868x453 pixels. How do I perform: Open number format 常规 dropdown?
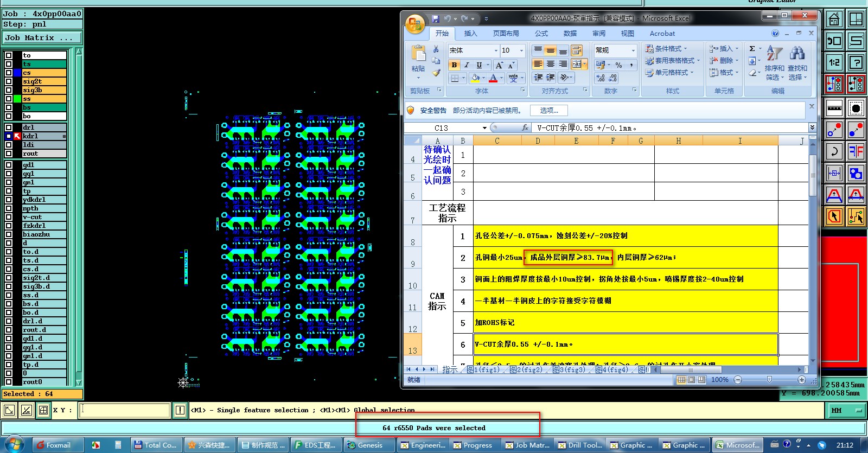[x=633, y=50]
